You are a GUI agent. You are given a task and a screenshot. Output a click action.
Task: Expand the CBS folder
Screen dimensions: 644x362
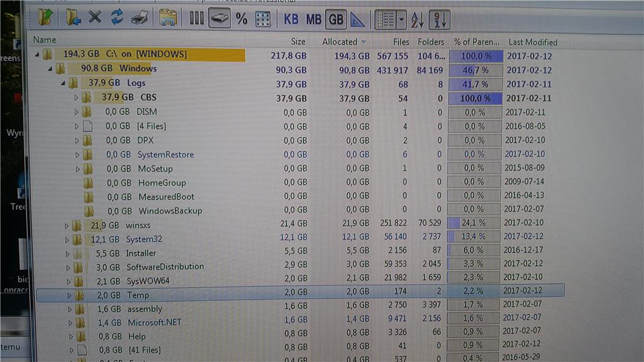pyautogui.click(x=76, y=97)
